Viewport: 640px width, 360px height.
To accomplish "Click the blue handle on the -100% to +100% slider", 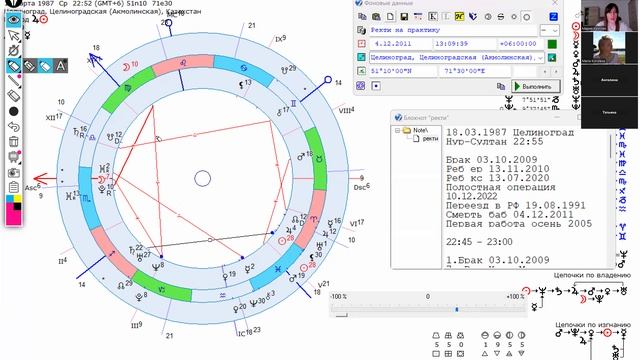I will [x=457, y=310].
